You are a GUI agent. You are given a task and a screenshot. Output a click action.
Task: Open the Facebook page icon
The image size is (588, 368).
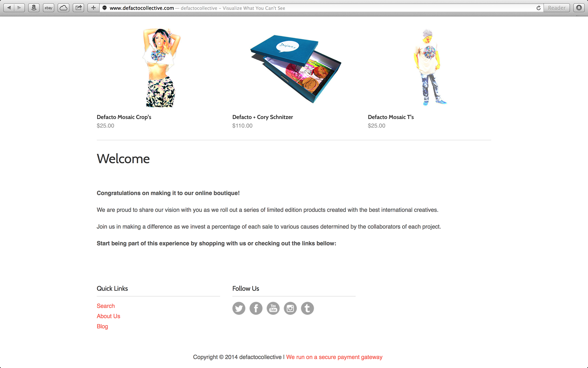pyautogui.click(x=256, y=308)
